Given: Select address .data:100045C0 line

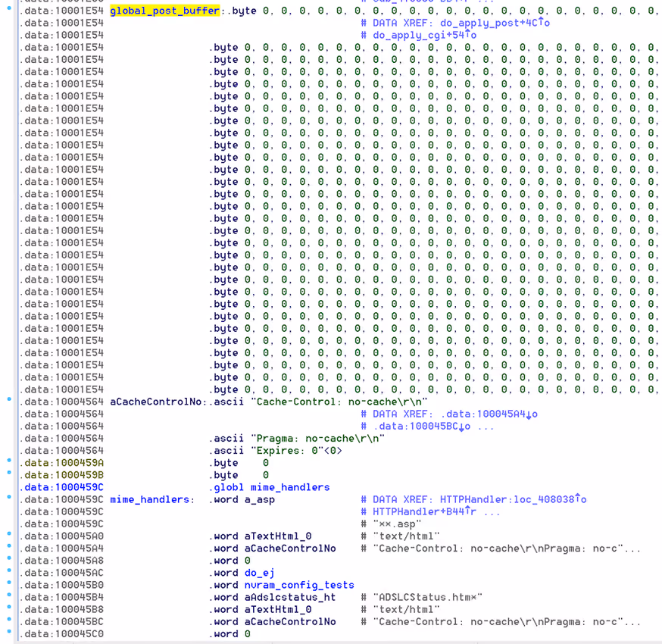Looking at the screenshot, I should (x=135, y=634).
